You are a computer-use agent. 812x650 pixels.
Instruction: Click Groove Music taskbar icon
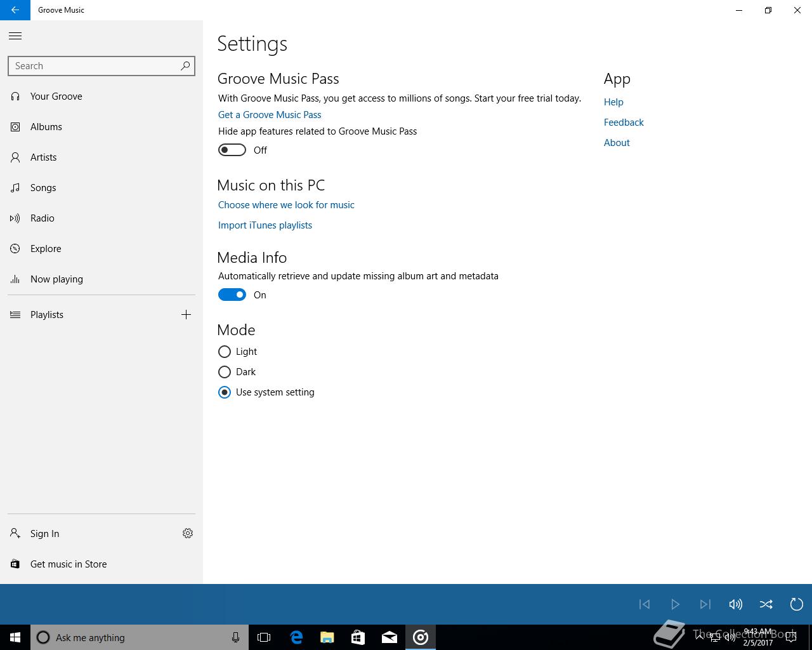click(421, 637)
